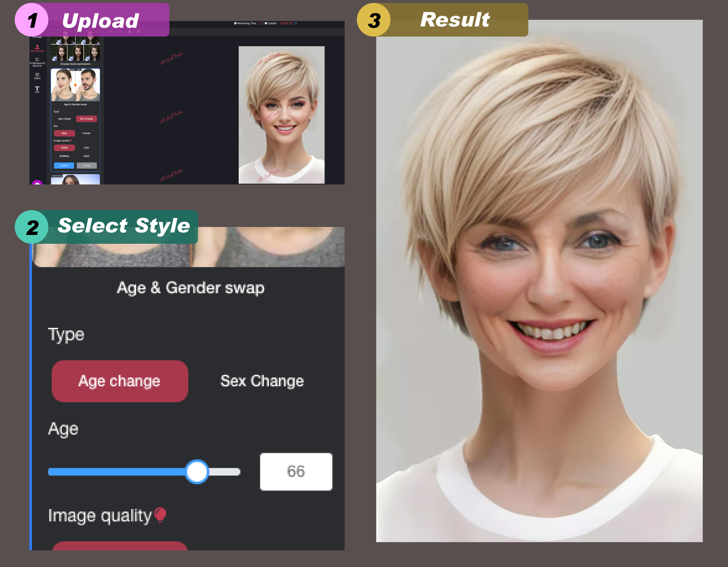The height and width of the screenshot is (567, 728).
Task: Set image quality to HIGH
Action: 86,156
